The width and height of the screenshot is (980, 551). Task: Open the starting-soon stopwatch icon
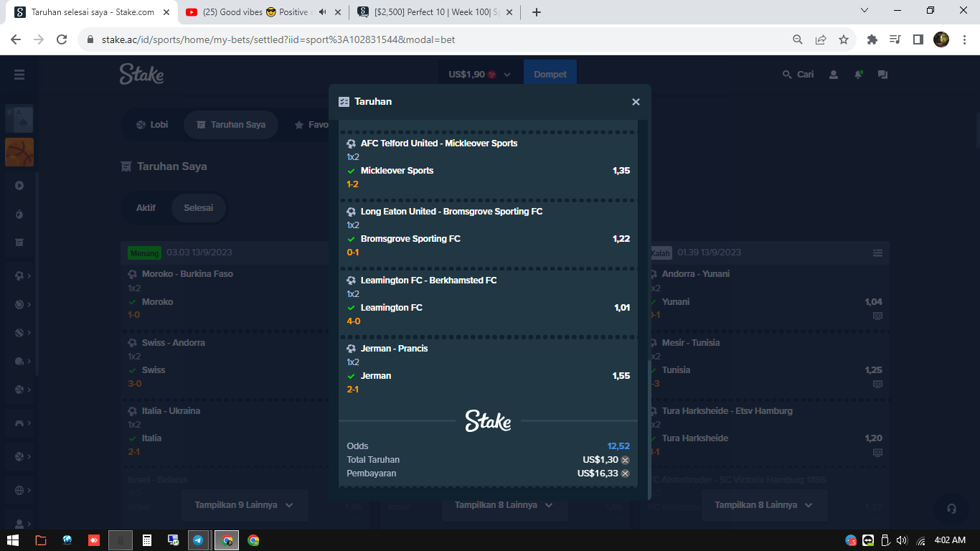19,215
